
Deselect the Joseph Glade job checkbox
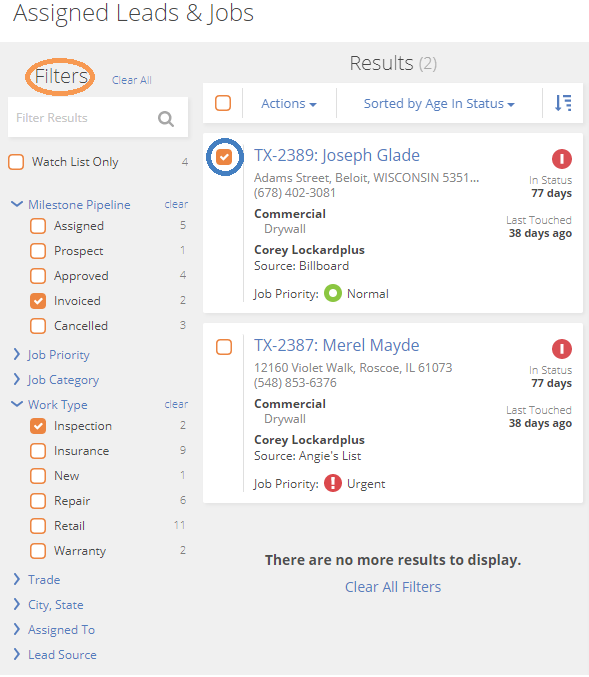[x=224, y=157]
